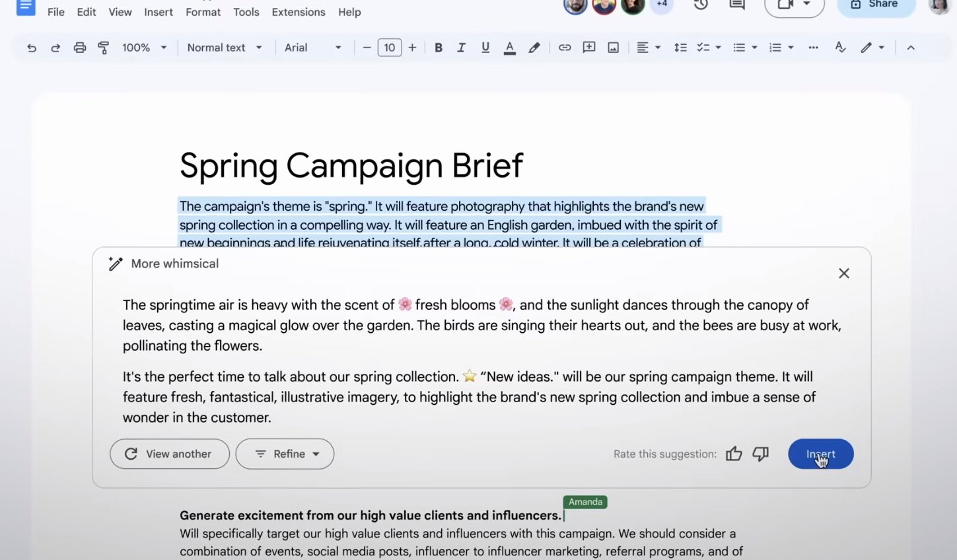Rate suggestion with thumbs down
This screenshot has width=957, height=560.
761,454
